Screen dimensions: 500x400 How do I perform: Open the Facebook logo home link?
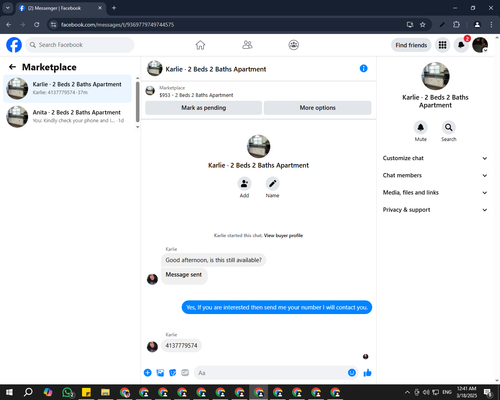[x=14, y=45]
